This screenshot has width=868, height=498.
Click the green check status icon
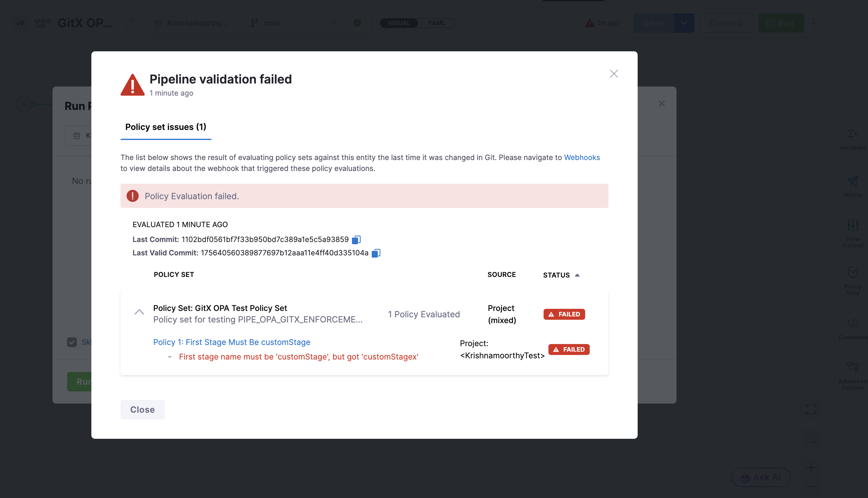pyautogui.click(x=357, y=23)
